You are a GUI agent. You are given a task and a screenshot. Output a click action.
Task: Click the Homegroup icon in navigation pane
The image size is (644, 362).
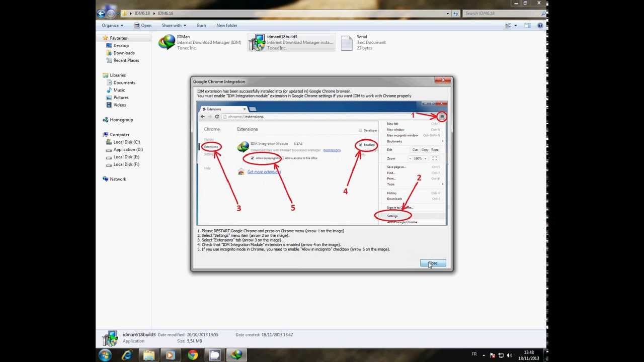(106, 120)
